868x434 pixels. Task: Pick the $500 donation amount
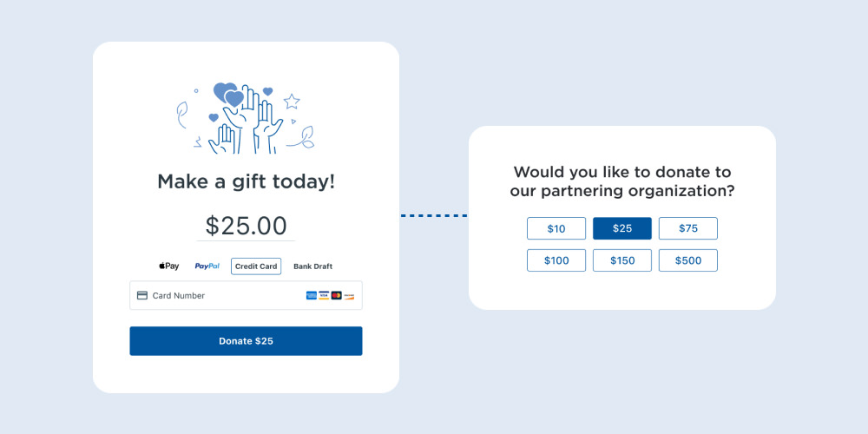[688, 260]
